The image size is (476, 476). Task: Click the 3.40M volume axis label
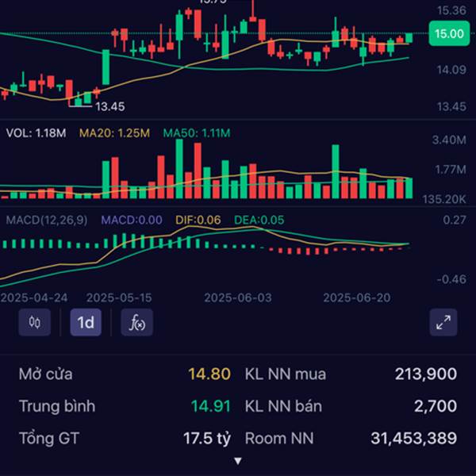[x=449, y=140]
